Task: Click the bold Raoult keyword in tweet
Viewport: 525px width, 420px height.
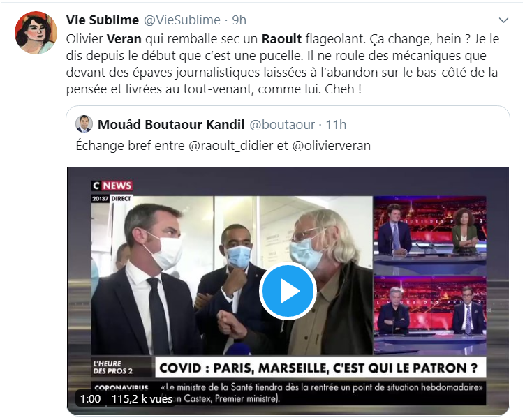Action: [x=281, y=39]
